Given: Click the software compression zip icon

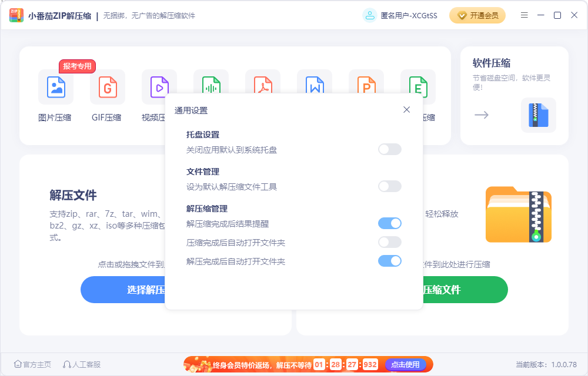Looking at the screenshot, I should coord(539,115).
